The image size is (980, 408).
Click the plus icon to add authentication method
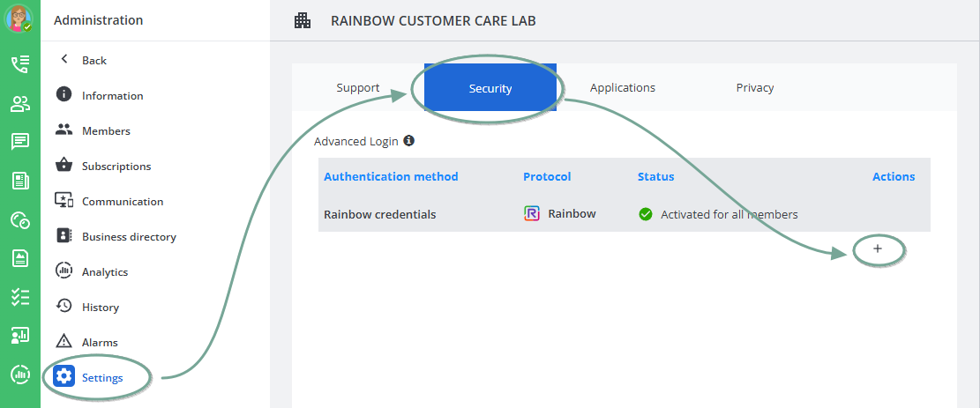click(x=877, y=249)
